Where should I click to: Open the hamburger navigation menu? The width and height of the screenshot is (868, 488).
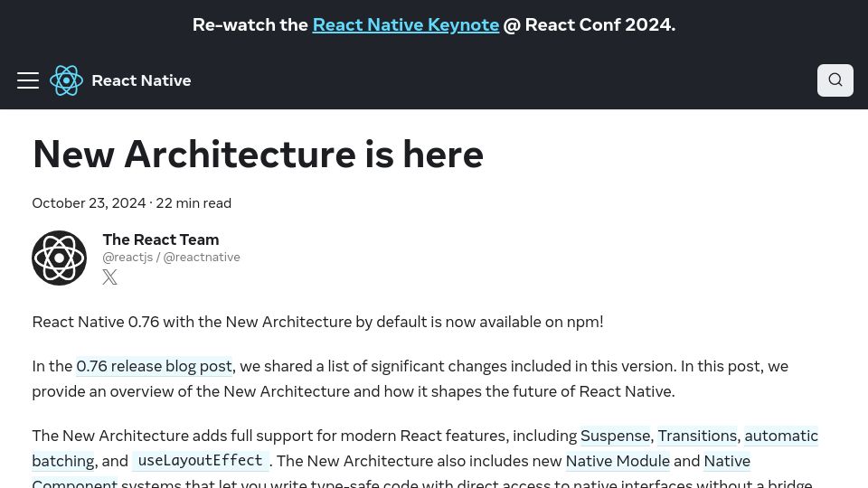tap(28, 80)
